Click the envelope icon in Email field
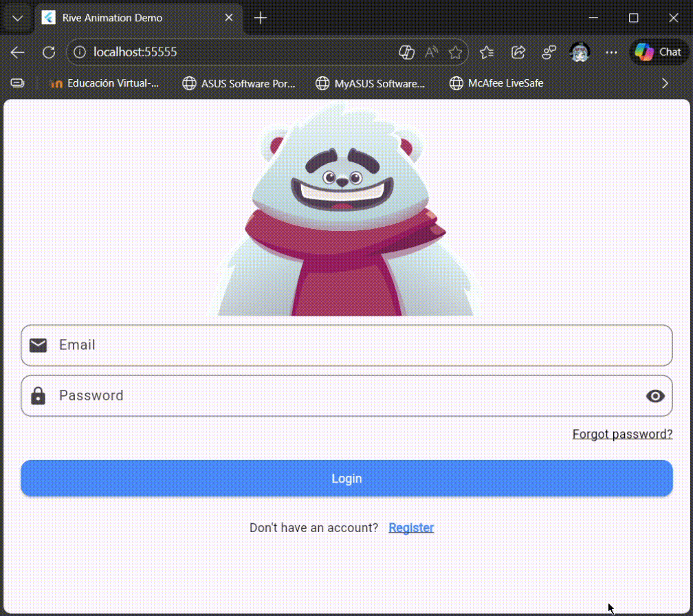 pos(38,345)
